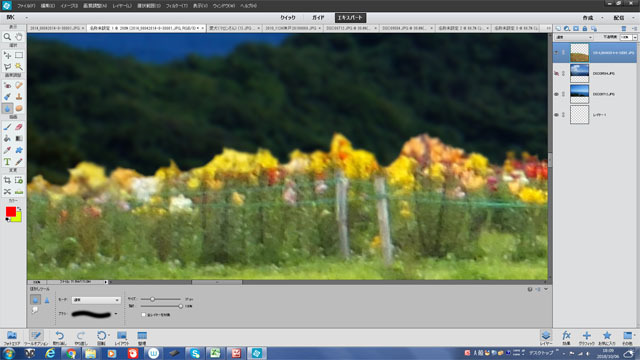Open the blur mode dropdown
This screenshot has height=360, width=640.
96,300
